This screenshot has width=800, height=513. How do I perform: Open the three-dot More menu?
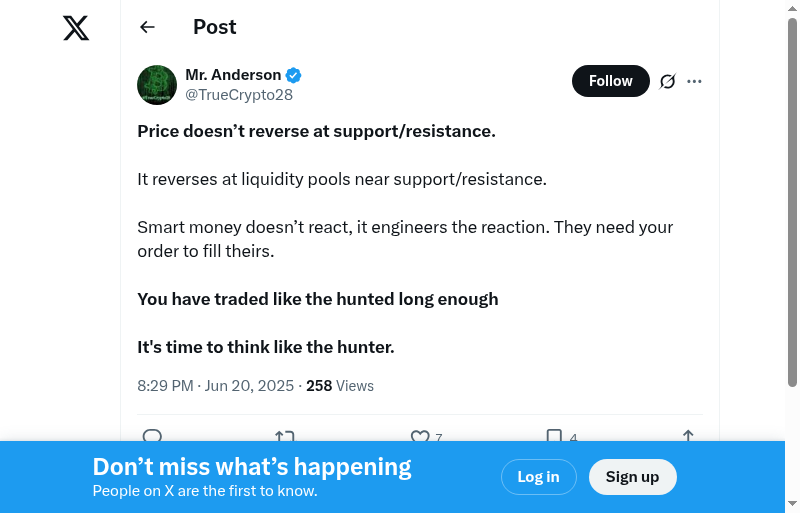695,81
